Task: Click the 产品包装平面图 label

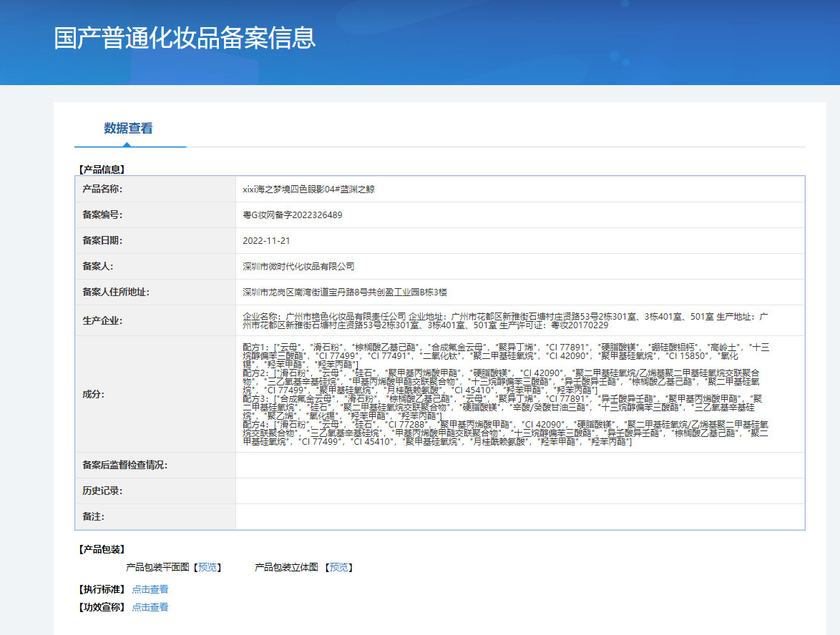Action: point(157,567)
